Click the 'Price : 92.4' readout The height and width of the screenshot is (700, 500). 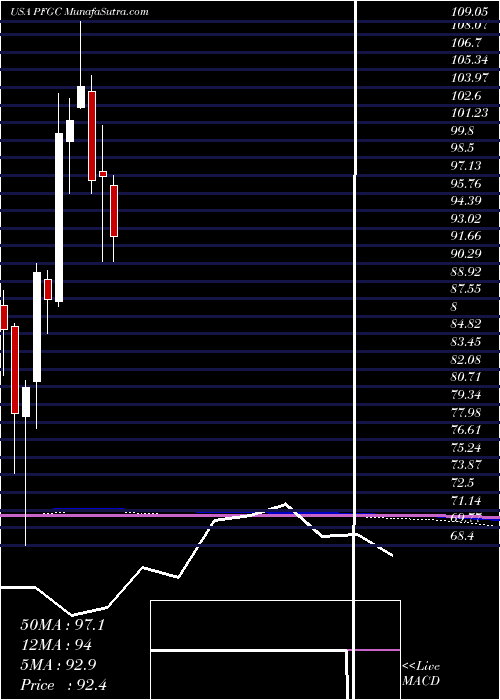point(62,685)
